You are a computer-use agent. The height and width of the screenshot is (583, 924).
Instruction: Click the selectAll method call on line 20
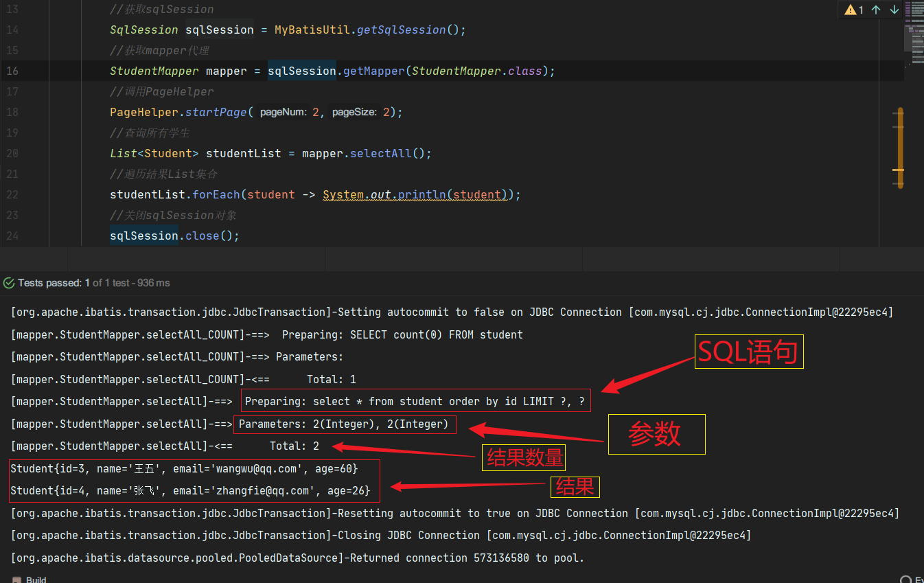click(x=380, y=154)
